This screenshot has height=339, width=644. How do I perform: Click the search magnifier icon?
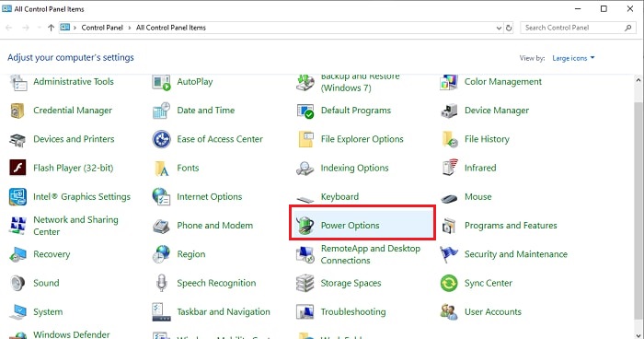click(x=628, y=28)
